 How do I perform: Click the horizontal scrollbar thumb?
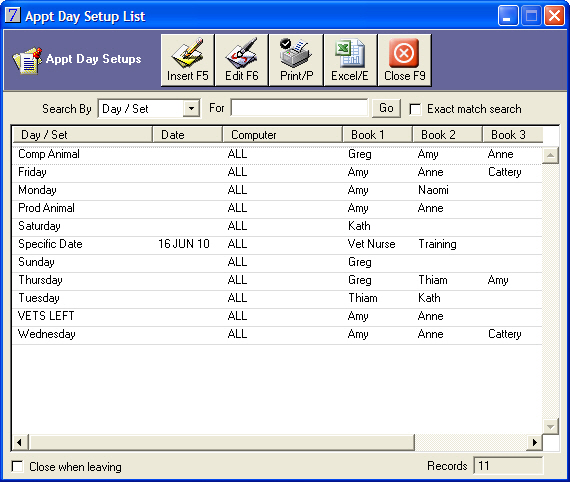[x=221, y=442]
